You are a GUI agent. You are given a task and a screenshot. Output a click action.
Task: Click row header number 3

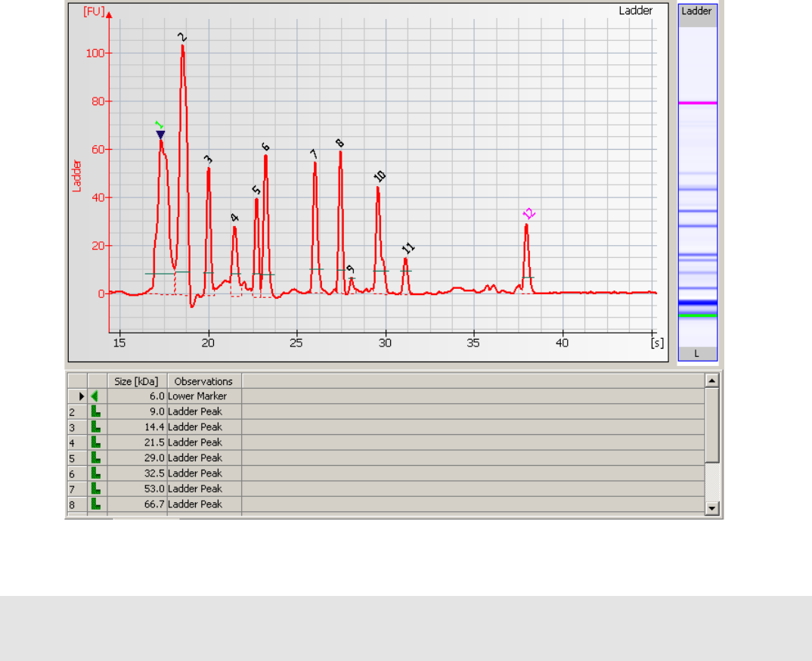[x=77, y=427]
